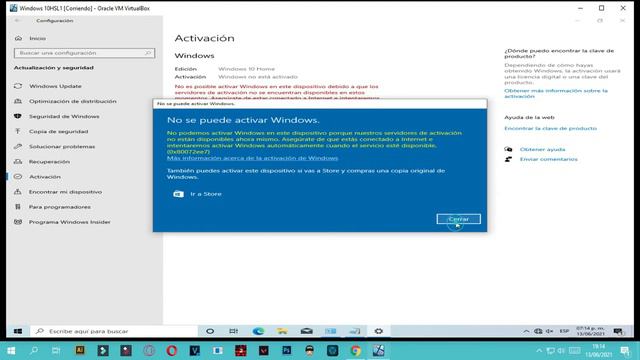Image resolution: width=640 pixels, height=360 pixels.
Task: Open host taskbar search magnifier
Action: pyautogui.click(x=34, y=351)
